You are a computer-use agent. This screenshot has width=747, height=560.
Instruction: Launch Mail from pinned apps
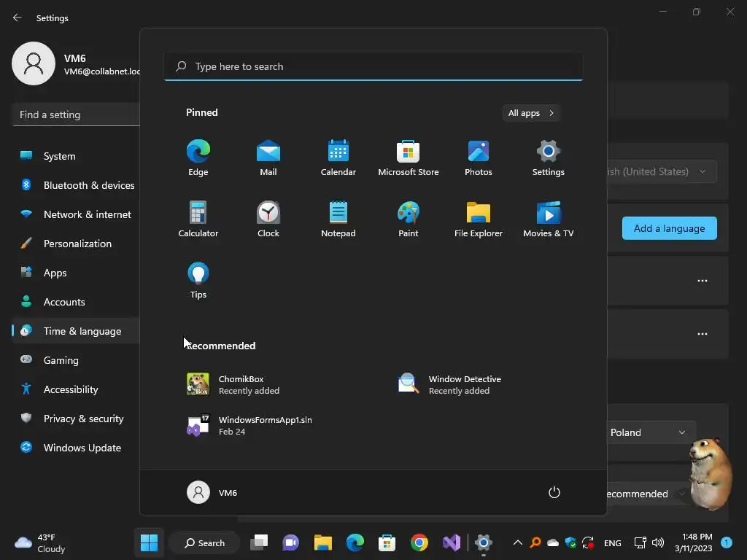(x=268, y=157)
